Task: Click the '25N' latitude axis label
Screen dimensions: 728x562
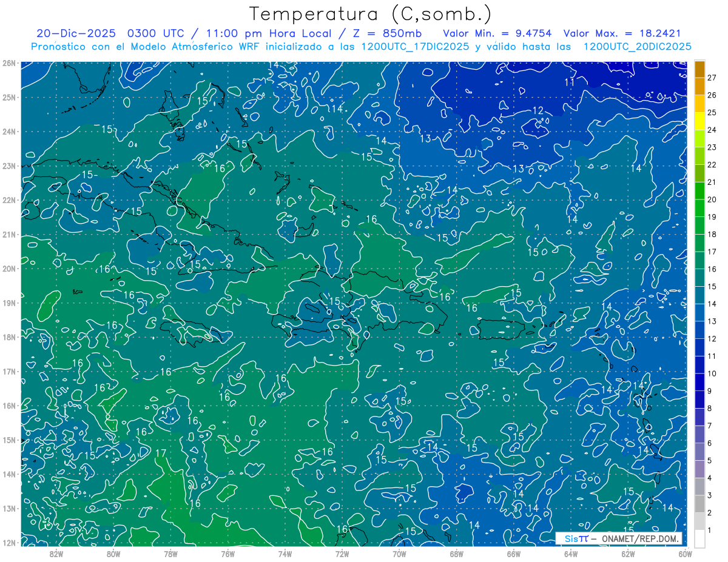Action: 9,97
